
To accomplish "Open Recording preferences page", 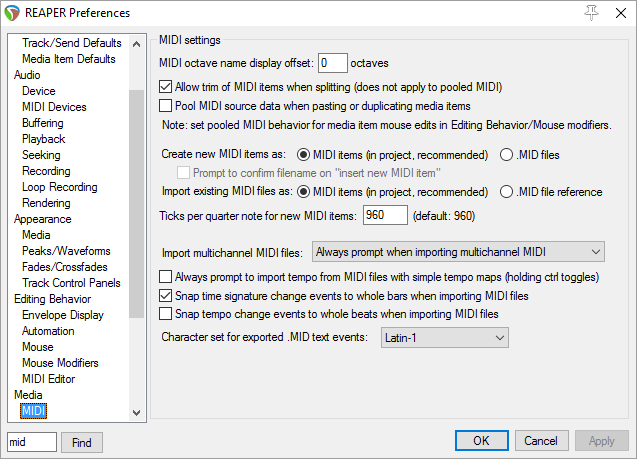I will 46,171.
